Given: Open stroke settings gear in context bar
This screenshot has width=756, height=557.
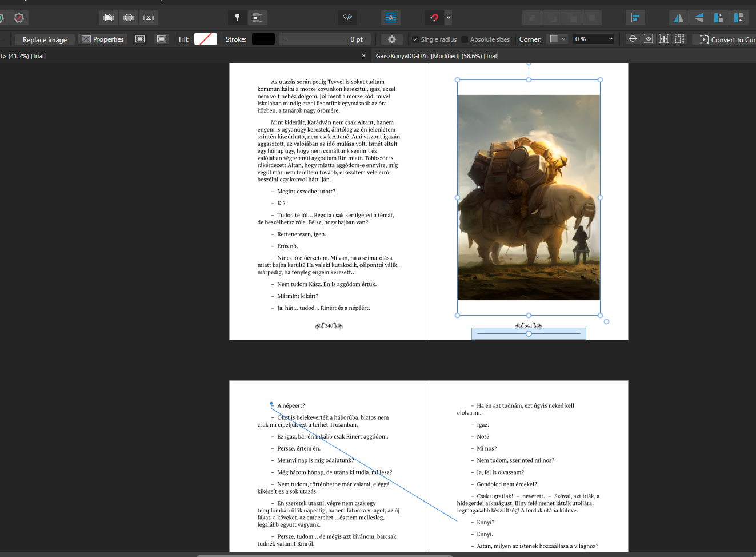Looking at the screenshot, I should tap(391, 39).
